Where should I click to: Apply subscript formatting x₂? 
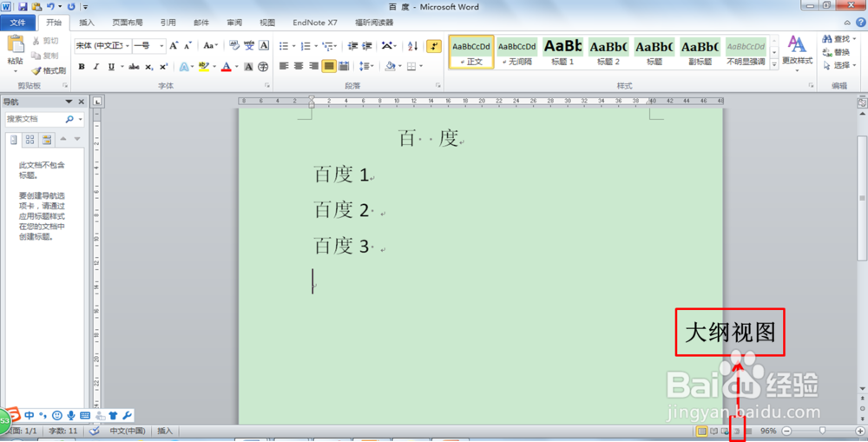[149, 67]
